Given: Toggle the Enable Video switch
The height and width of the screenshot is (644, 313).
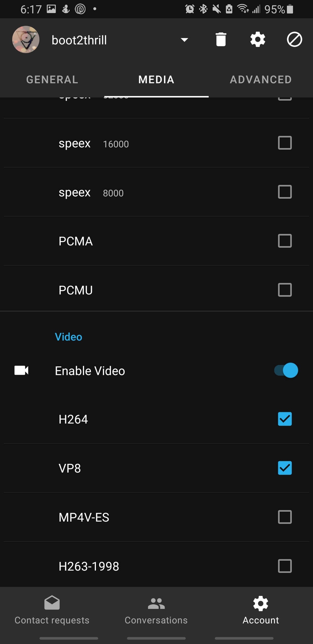Looking at the screenshot, I should click(x=286, y=370).
